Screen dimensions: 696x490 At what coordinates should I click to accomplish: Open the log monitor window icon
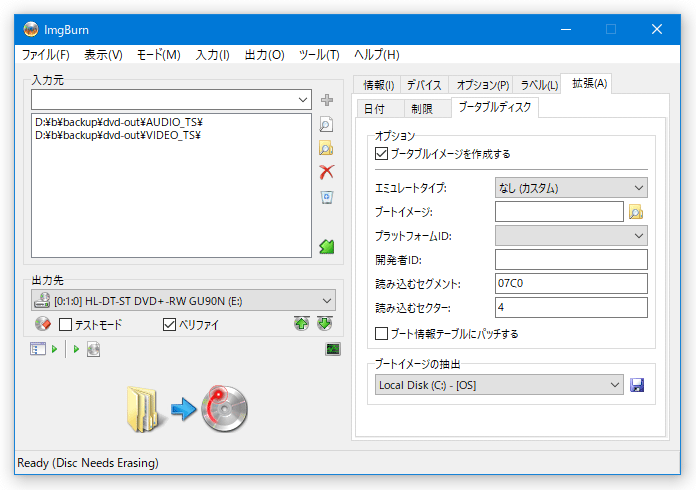pos(333,349)
